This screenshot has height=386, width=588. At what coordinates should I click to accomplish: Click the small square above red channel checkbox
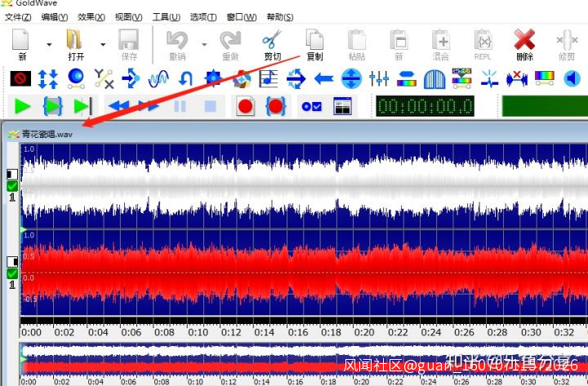pyautogui.click(x=12, y=262)
